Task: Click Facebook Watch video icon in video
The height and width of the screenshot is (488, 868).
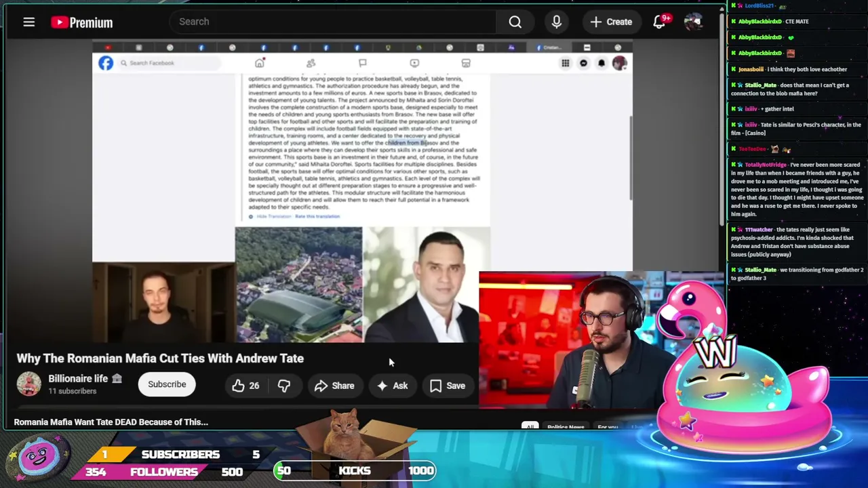Action: point(414,63)
